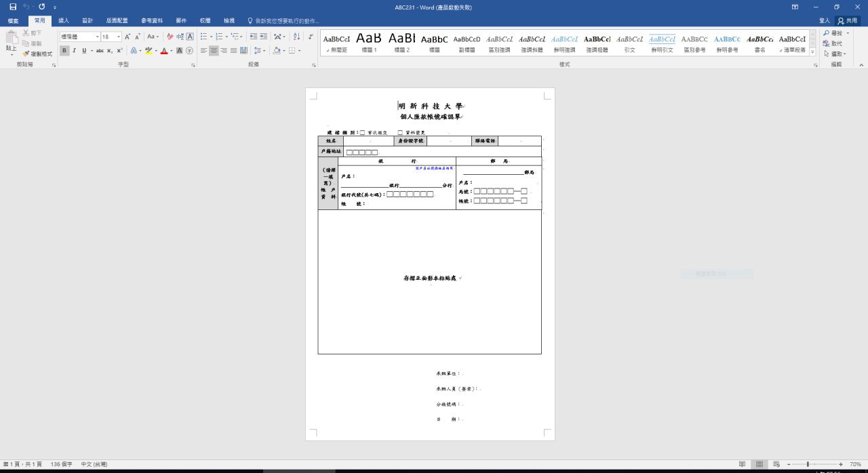Open the underline style dropdown arrow
The width and height of the screenshot is (868, 473).
coord(91,51)
